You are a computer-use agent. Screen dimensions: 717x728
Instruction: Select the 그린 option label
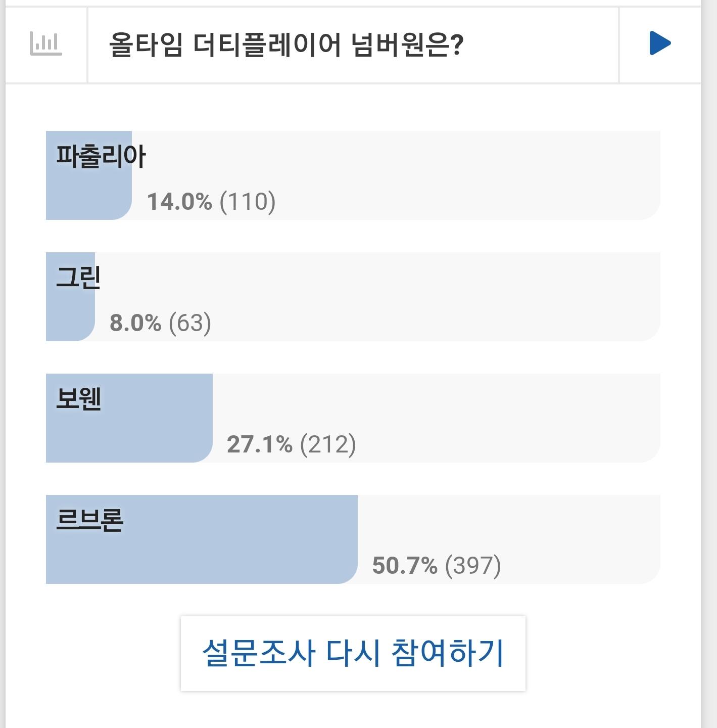pyautogui.click(x=78, y=278)
